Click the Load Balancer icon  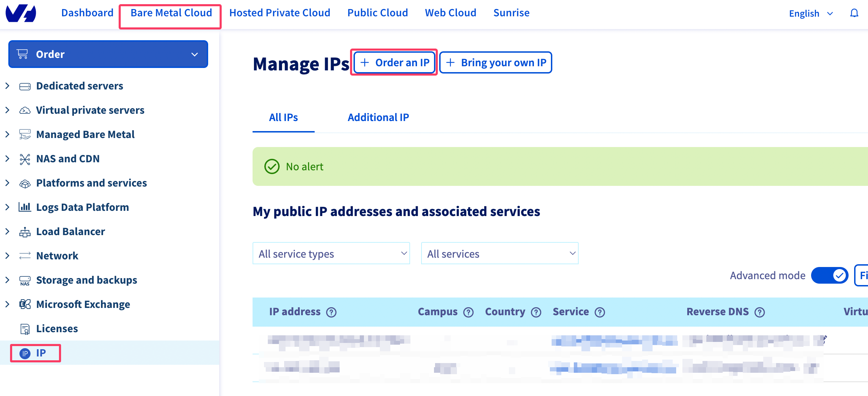[x=25, y=232]
